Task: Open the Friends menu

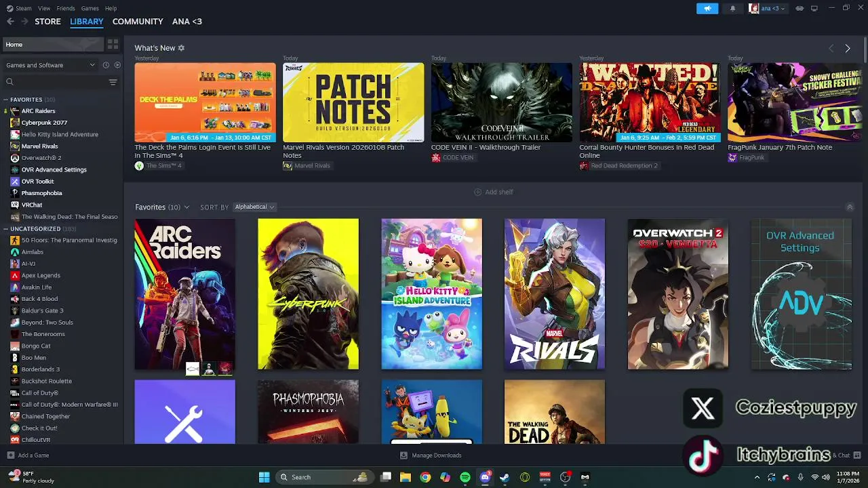Action: (x=66, y=8)
